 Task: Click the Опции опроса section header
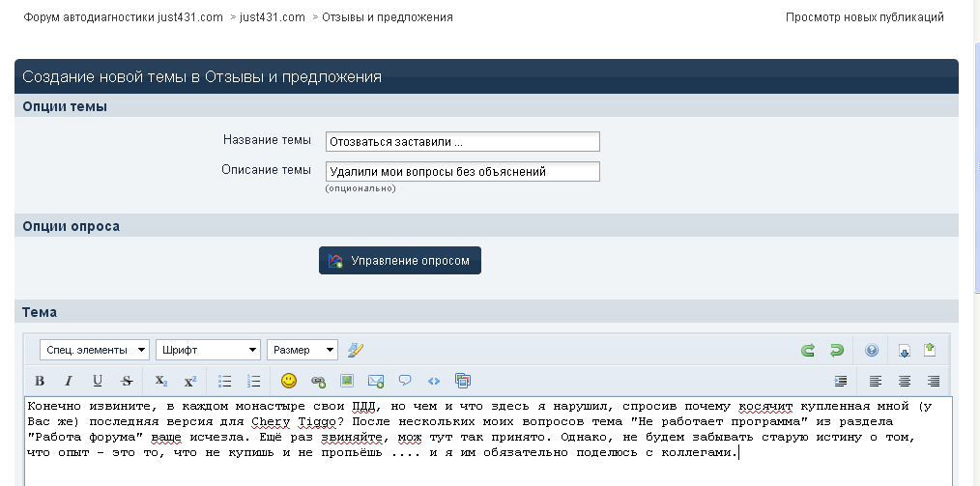click(486, 226)
